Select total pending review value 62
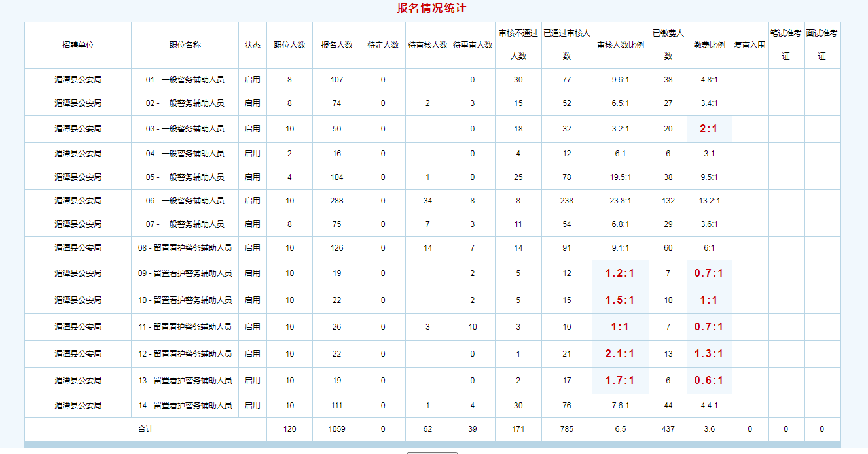 click(427, 429)
